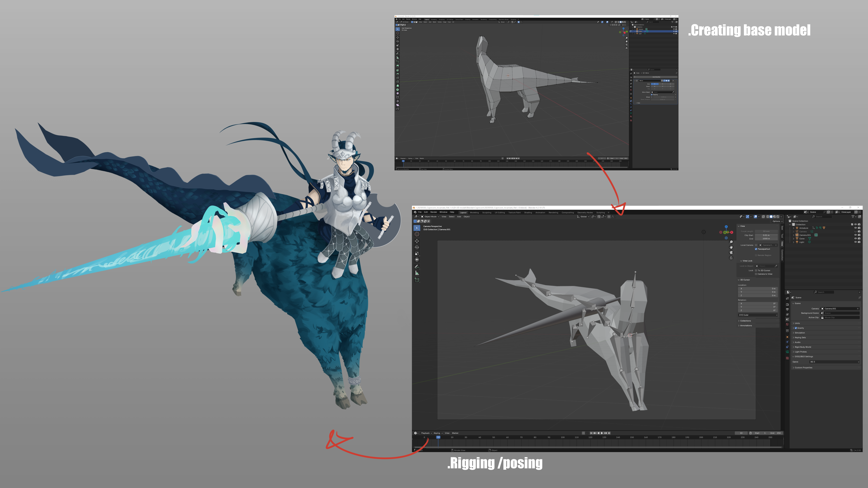Click the play animation button in the timeline
This screenshot has height=488, width=868.
602,433
